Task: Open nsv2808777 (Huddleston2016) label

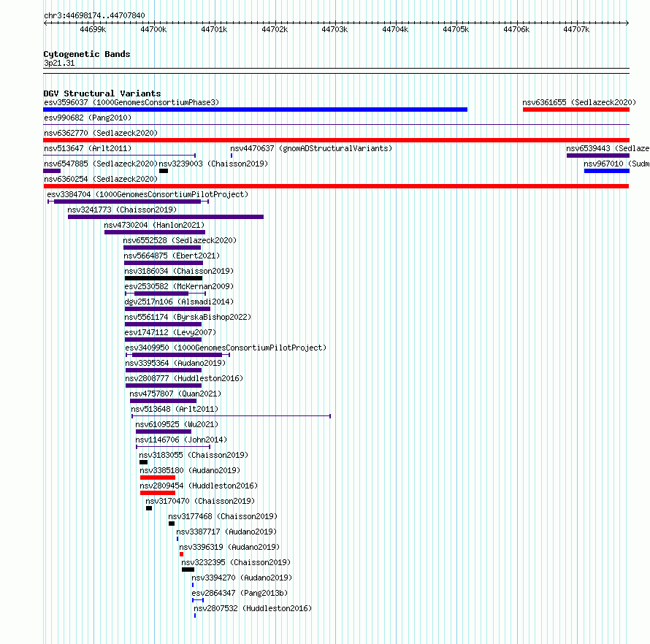Action: 184,378
